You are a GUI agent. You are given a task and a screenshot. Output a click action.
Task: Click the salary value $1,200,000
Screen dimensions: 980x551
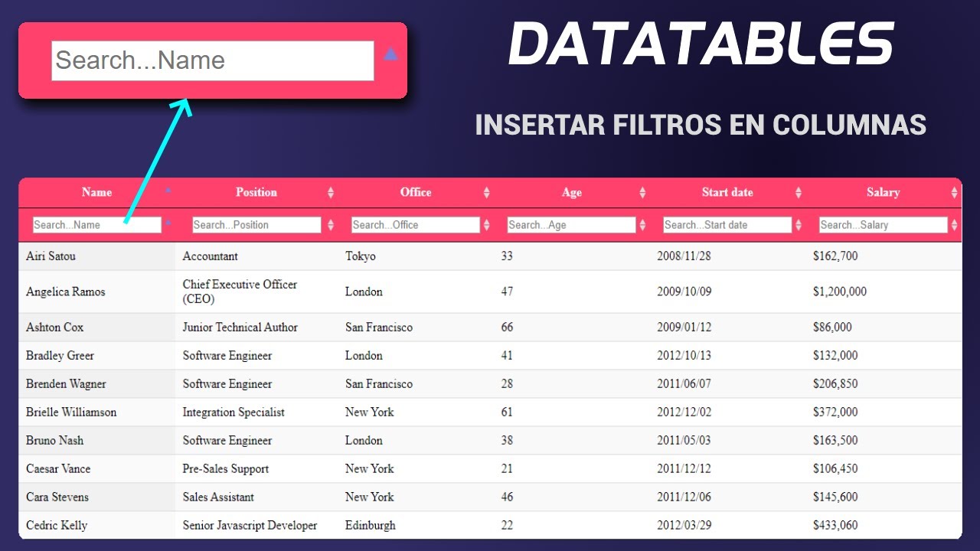840,292
